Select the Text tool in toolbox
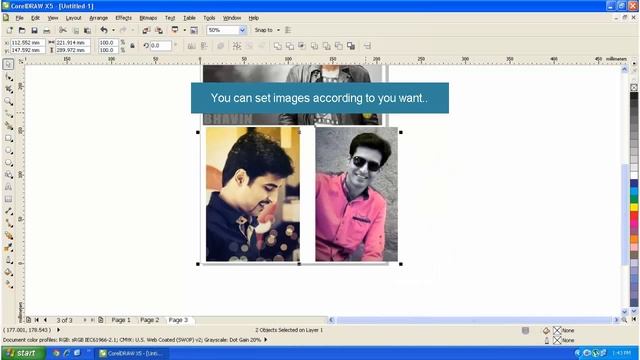 tap(8, 187)
